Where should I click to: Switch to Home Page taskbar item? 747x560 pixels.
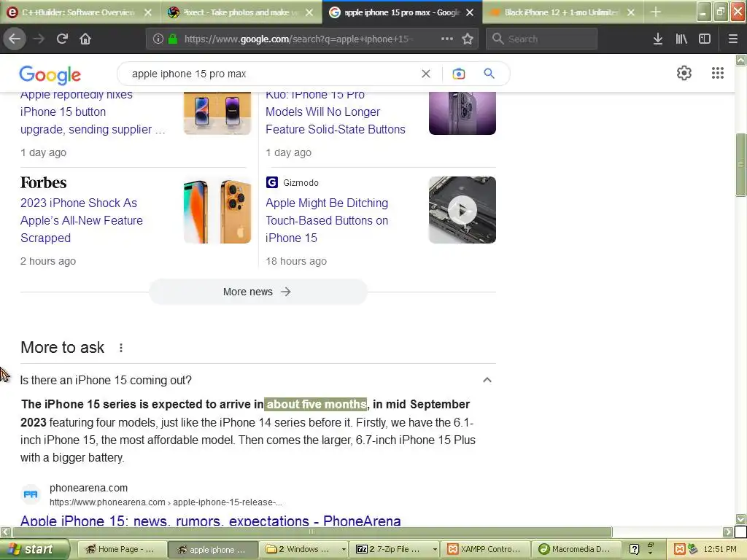(121, 549)
